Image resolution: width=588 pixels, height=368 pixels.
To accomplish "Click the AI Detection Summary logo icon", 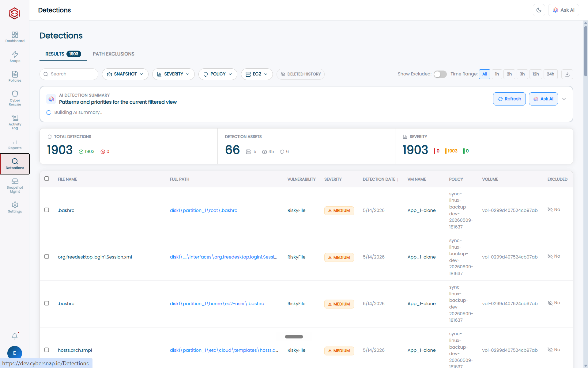I will (51, 99).
